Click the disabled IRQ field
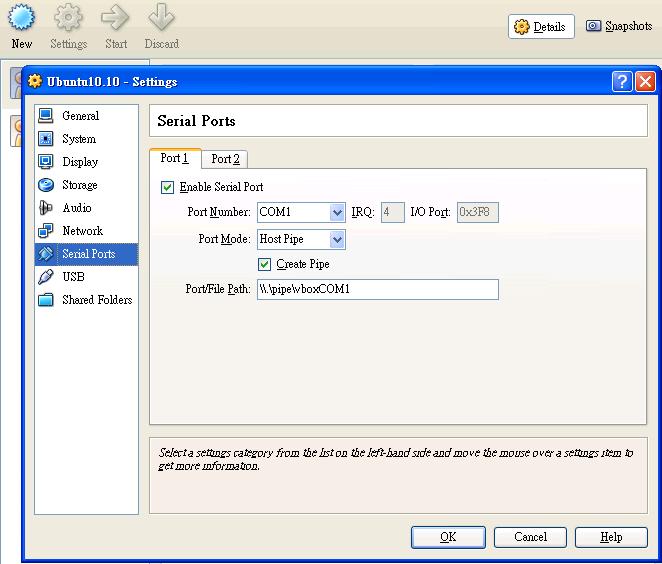Viewport: 662px width, 564px height. coord(393,212)
